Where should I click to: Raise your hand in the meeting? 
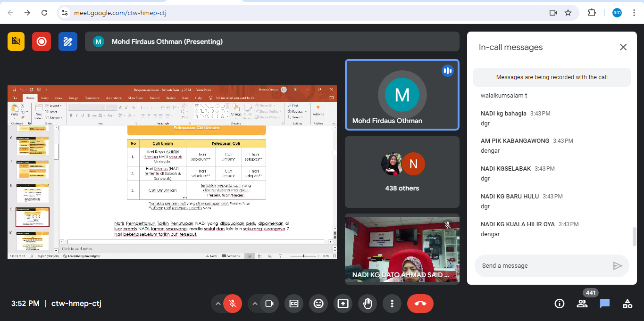coord(368,304)
